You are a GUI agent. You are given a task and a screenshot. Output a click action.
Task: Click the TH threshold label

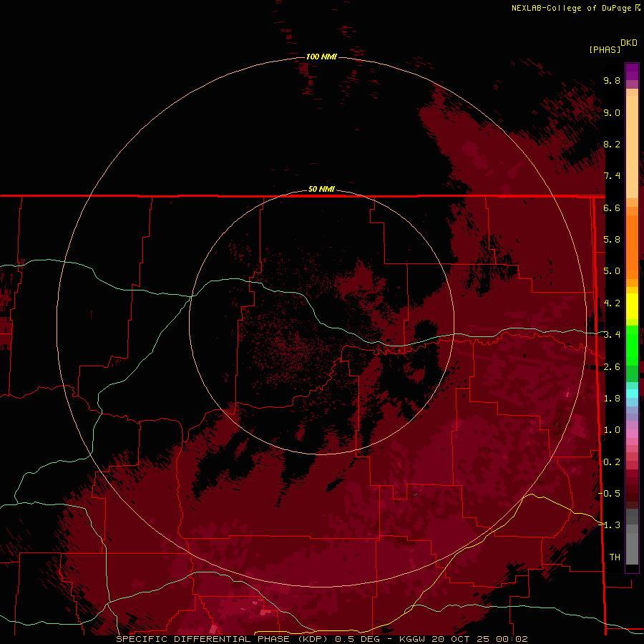click(615, 557)
